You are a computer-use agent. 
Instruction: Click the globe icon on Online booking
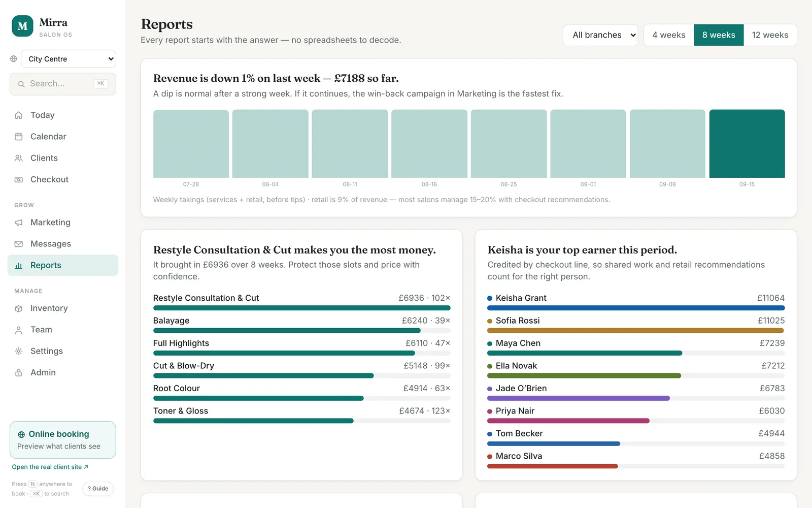[21, 434]
